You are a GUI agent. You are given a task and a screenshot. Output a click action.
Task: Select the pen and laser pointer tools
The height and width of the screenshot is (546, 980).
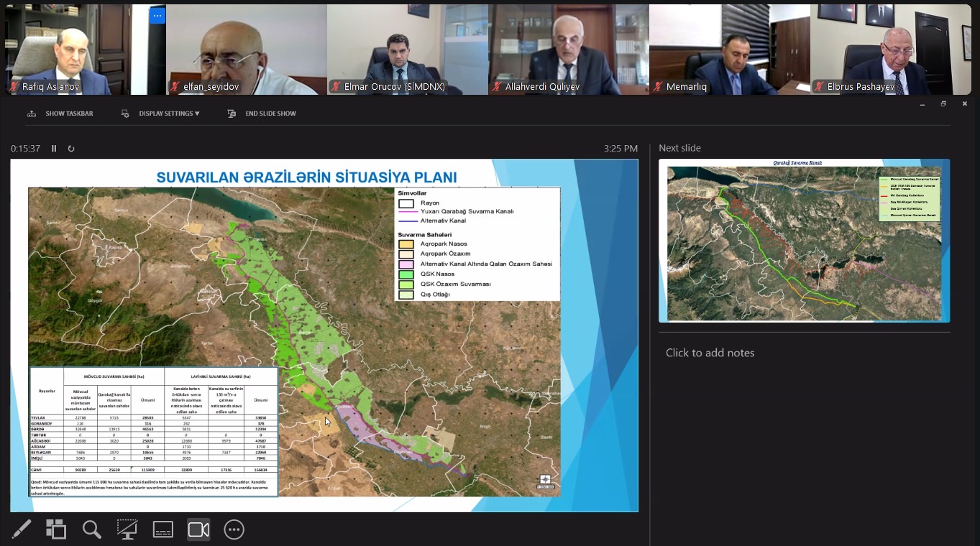22,529
